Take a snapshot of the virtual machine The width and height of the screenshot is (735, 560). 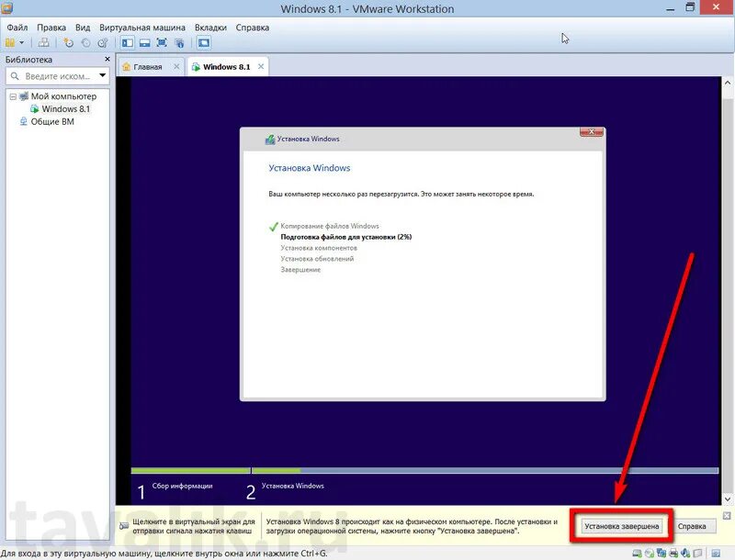pyautogui.click(x=68, y=42)
